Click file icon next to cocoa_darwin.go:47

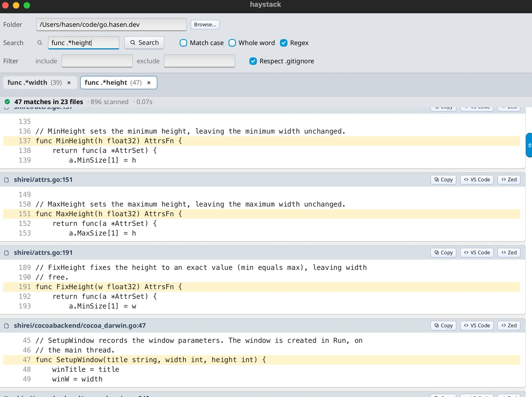pos(7,326)
